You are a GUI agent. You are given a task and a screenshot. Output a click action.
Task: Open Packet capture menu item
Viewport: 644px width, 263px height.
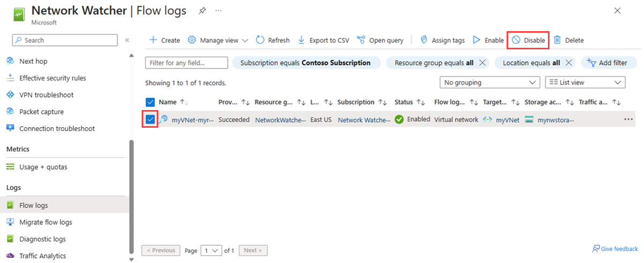point(41,112)
